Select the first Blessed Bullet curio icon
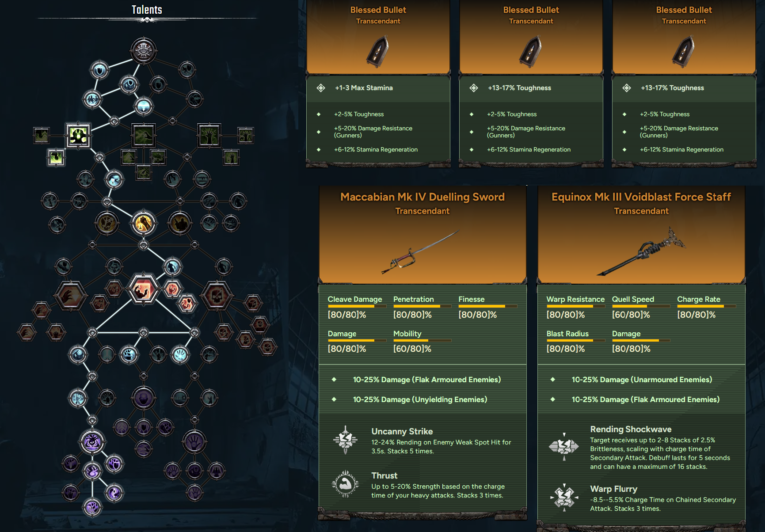Viewport: 765px width, 532px height. point(377,52)
